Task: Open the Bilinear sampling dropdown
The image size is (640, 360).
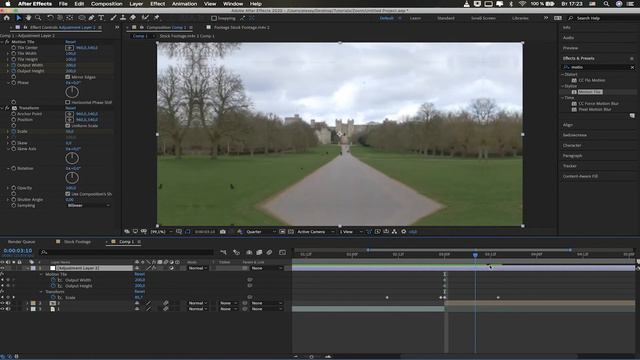Action: 88,206
